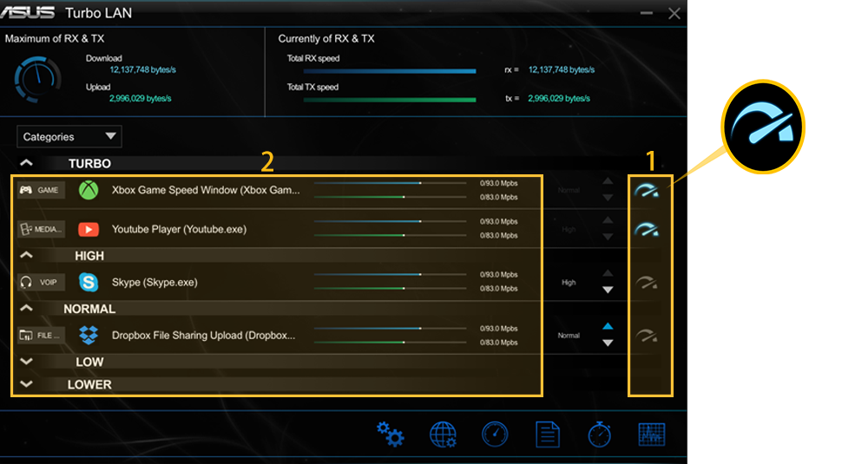The width and height of the screenshot is (868, 464).
Task: Click the stopwatch schedule icon
Action: tap(599, 434)
